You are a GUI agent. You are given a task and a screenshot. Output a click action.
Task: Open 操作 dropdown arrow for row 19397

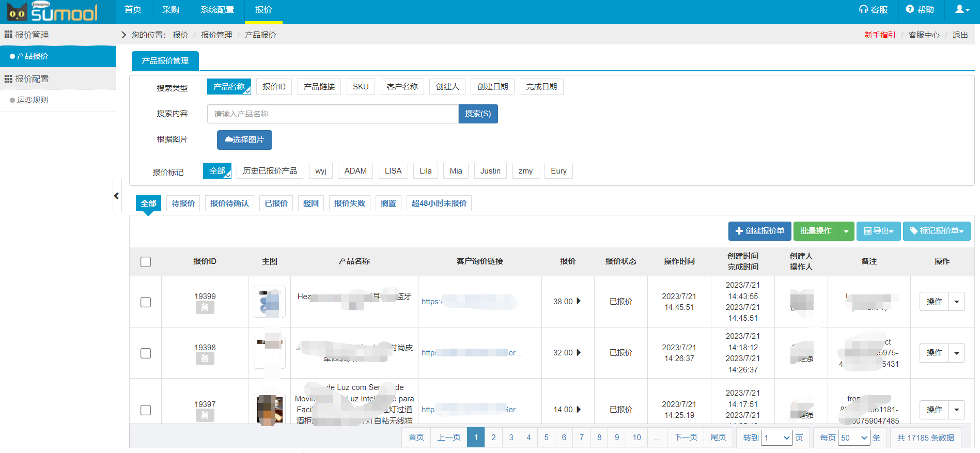[x=957, y=410]
